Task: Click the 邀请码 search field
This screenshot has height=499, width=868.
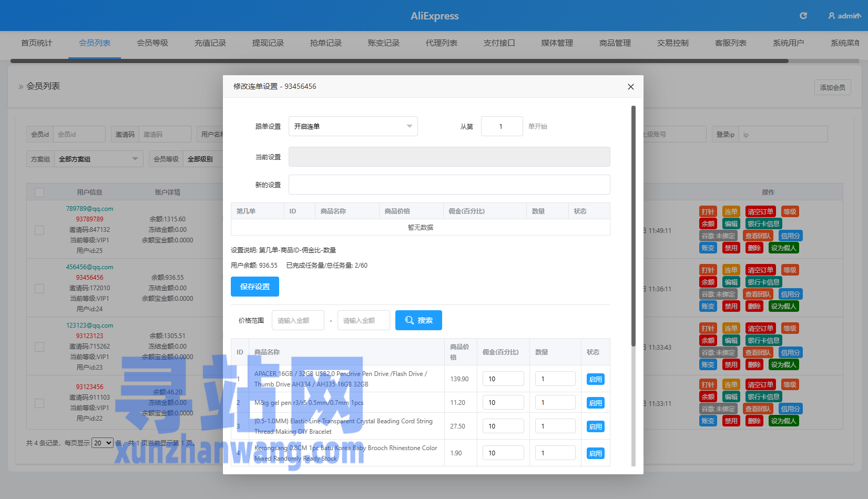Action: coord(165,134)
